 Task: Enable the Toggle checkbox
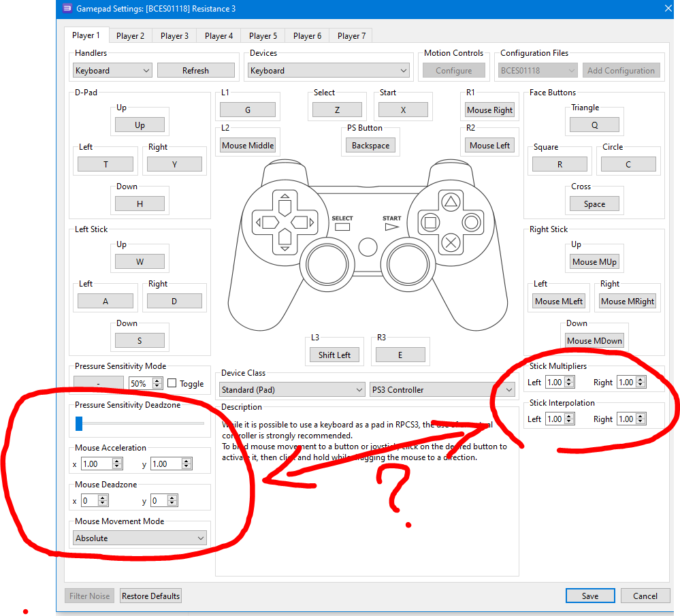click(172, 383)
